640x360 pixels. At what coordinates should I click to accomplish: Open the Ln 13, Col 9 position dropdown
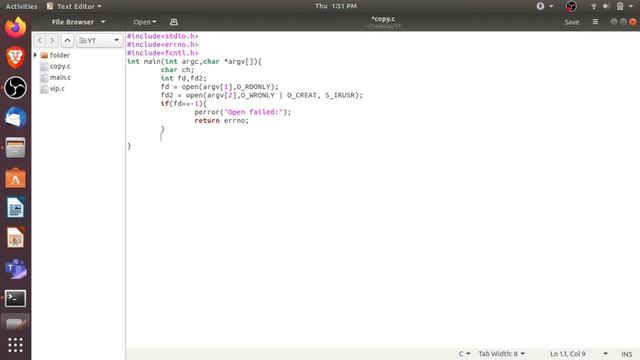click(578, 354)
